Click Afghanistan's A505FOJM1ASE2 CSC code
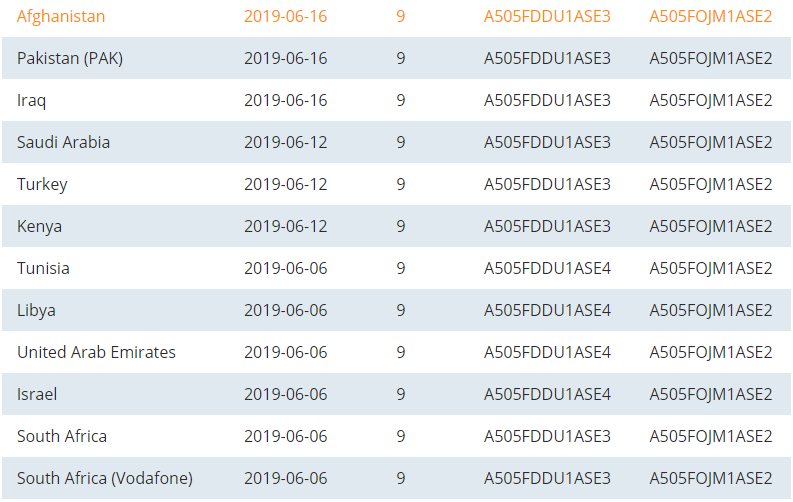This screenshot has width=793, height=502. 711,16
